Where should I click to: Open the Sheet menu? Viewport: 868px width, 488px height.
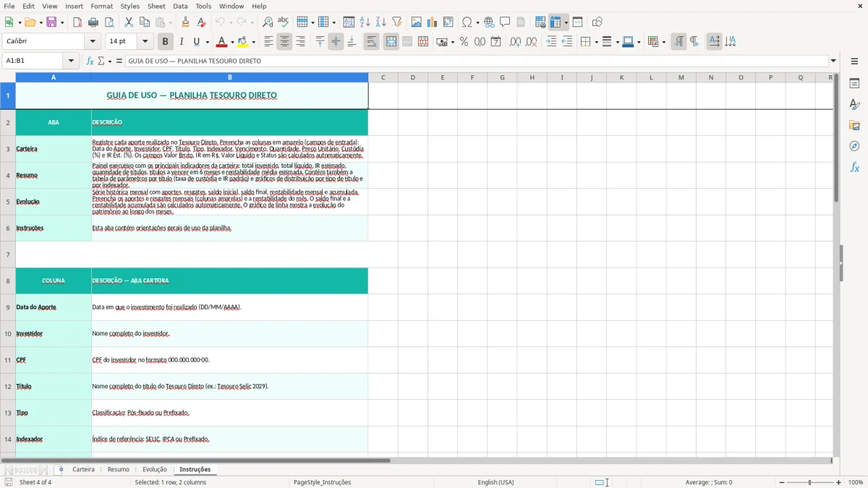156,6
